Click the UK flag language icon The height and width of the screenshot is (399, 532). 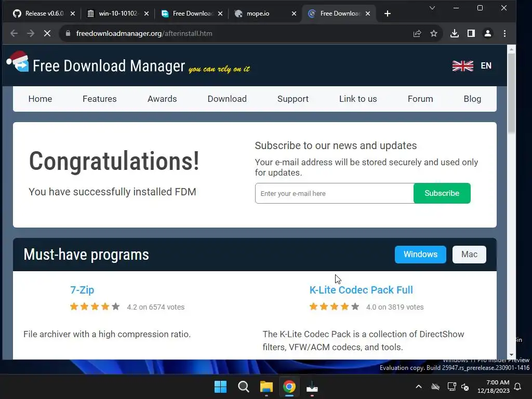coord(463,66)
